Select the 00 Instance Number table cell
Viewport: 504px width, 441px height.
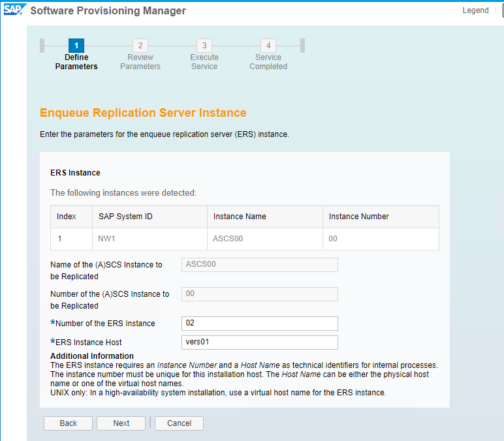[381, 239]
